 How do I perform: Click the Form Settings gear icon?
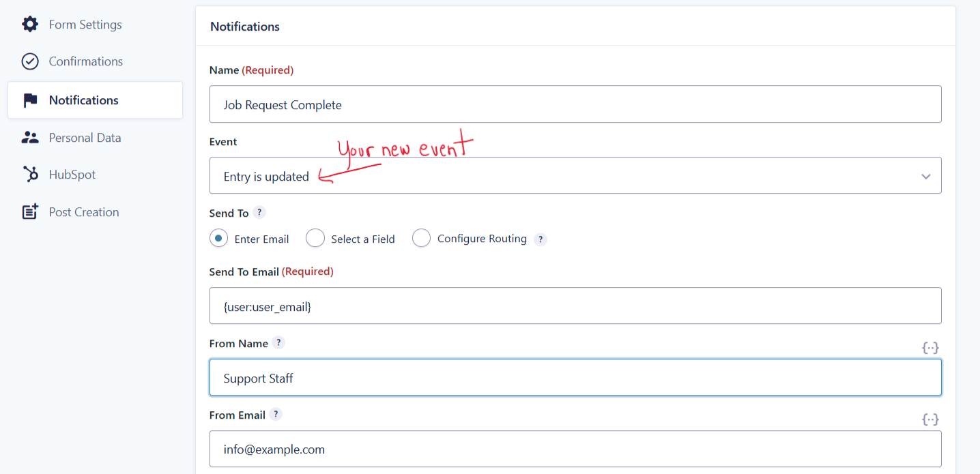pyautogui.click(x=30, y=25)
